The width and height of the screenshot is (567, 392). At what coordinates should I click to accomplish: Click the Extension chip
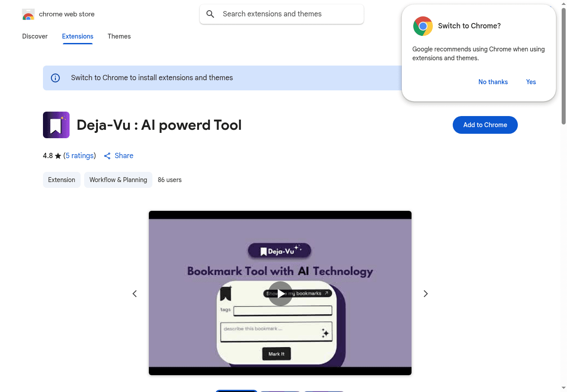coord(62,180)
